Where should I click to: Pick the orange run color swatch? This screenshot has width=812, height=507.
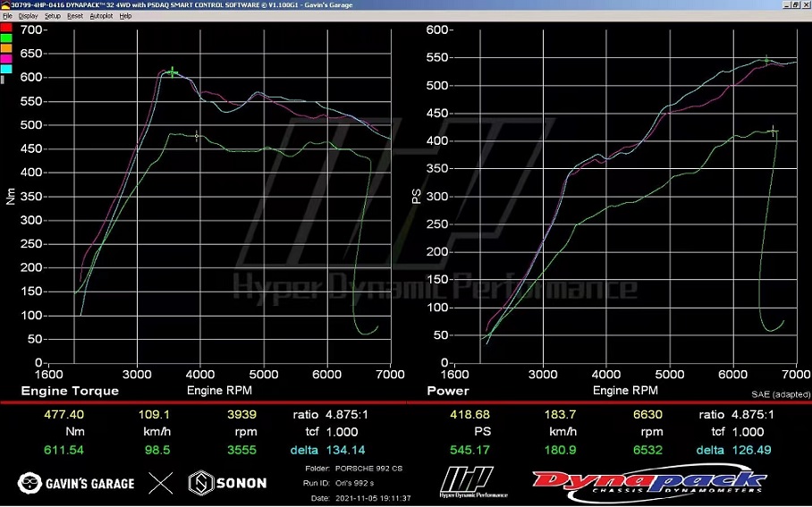pyautogui.click(x=6, y=48)
